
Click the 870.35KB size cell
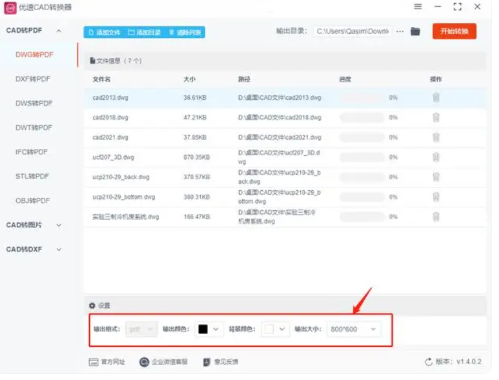click(x=197, y=157)
